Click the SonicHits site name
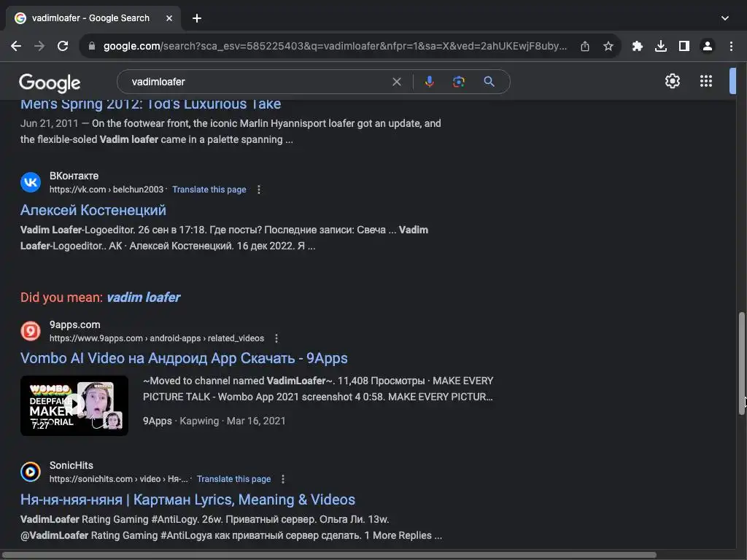747x560 pixels. pos(71,466)
